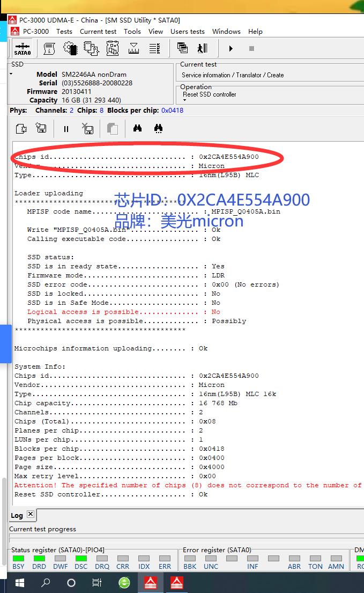The height and width of the screenshot is (593, 364).
Task: Click the save log floppy icon
Action: (41, 128)
